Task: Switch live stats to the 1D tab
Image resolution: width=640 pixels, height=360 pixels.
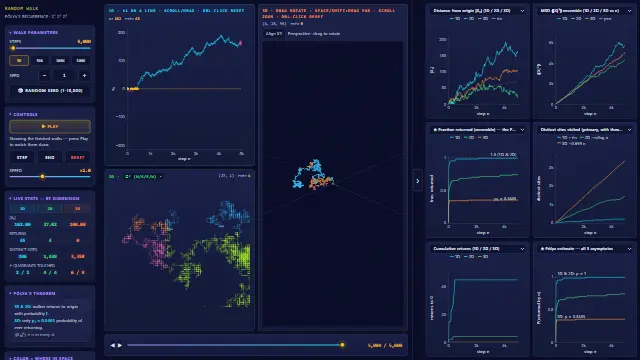Action: coord(22,209)
